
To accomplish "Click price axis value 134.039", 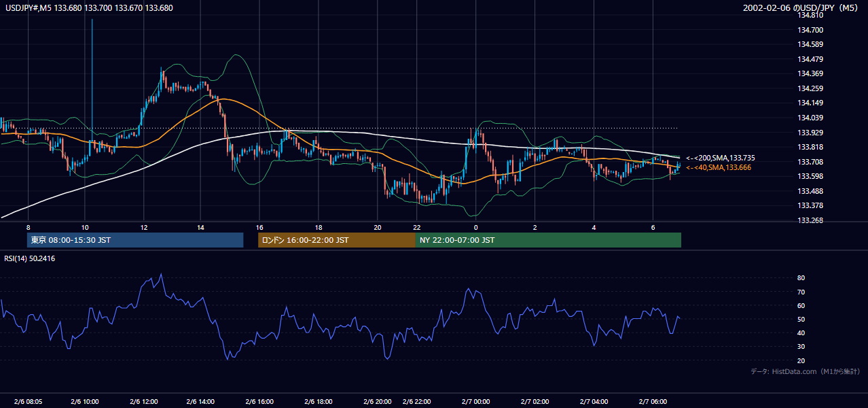I will click(x=810, y=118).
